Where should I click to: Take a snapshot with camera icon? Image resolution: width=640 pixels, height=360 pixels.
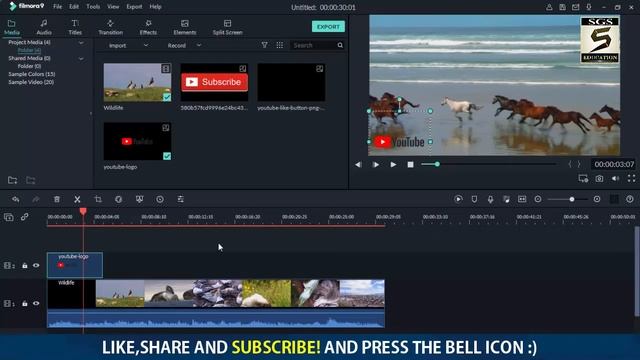(x=599, y=179)
